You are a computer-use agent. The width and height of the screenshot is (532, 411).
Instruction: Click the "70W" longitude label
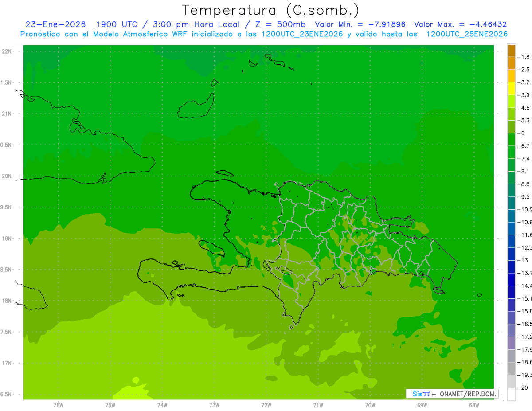click(x=370, y=406)
